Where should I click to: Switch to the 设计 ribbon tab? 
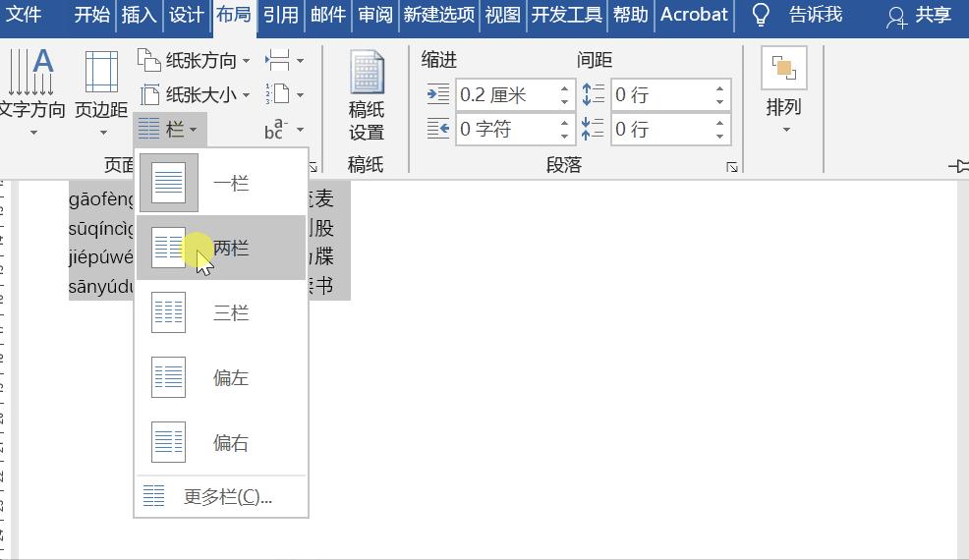(x=186, y=14)
